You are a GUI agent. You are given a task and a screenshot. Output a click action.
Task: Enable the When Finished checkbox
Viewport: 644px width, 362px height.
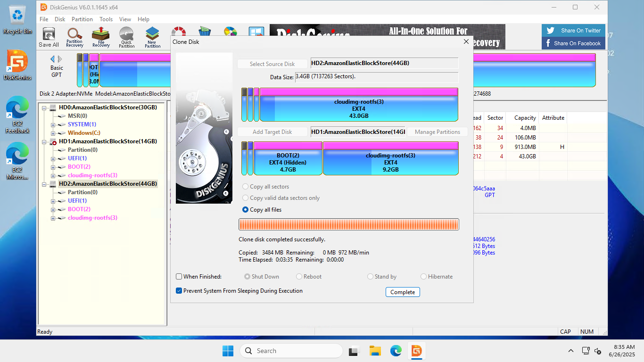point(179,277)
